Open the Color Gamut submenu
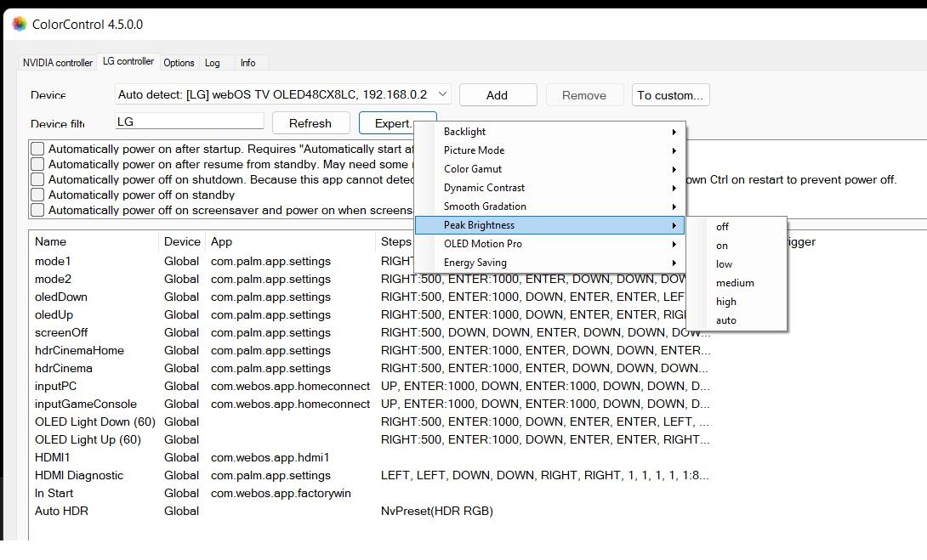 tap(549, 169)
